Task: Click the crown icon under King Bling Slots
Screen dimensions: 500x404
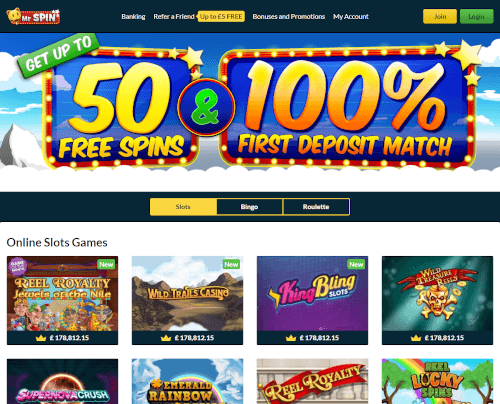Action: pos(291,338)
